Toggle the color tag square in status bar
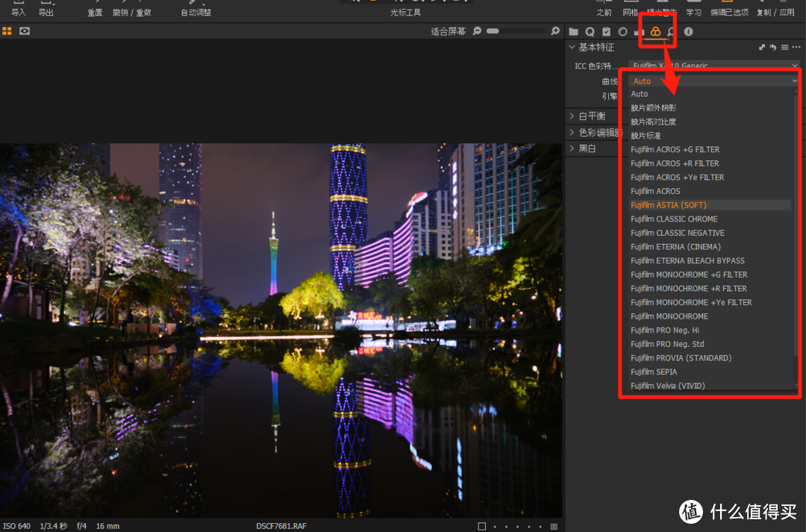 click(x=482, y=526)
